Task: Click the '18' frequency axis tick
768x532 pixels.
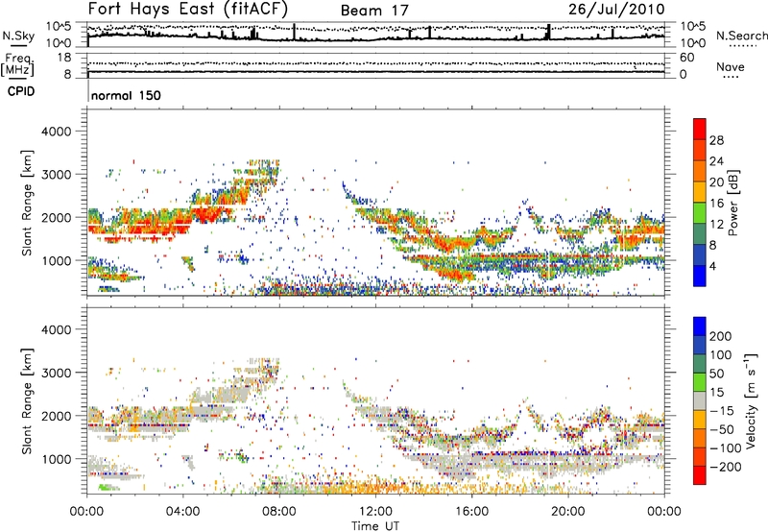Action: pos(64,58)
